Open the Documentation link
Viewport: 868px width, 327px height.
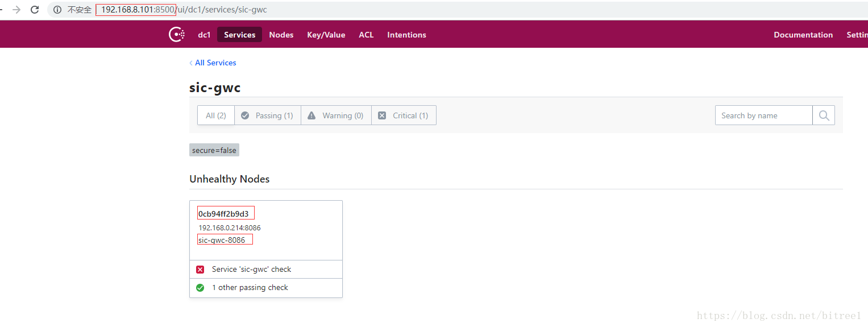[803, 35]
